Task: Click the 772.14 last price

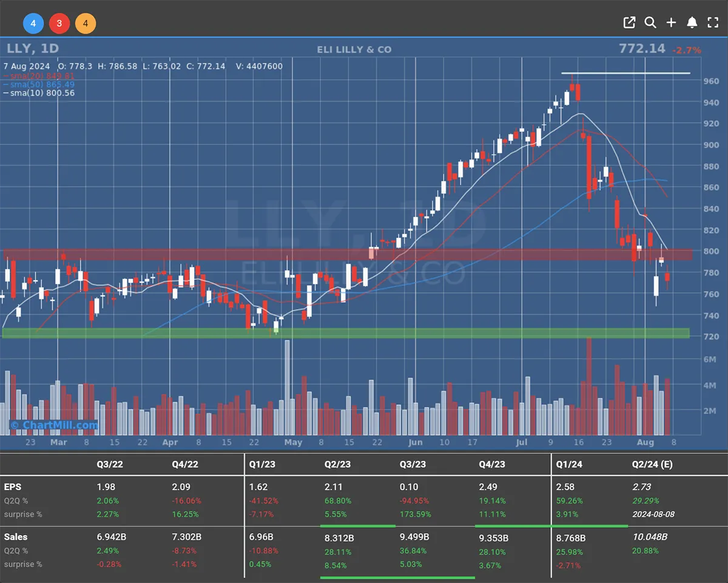Action: pyautogui.click(x=642, y=49)
